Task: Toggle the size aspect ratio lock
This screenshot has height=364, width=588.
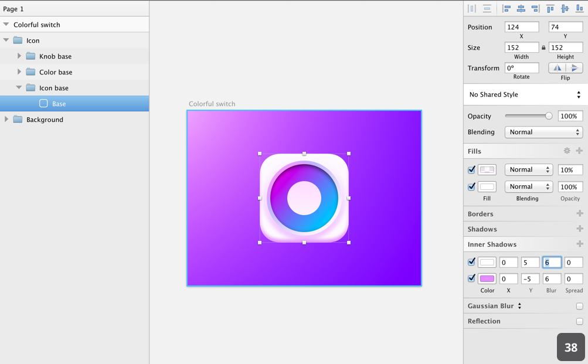Action: click(x=543, y=47)
